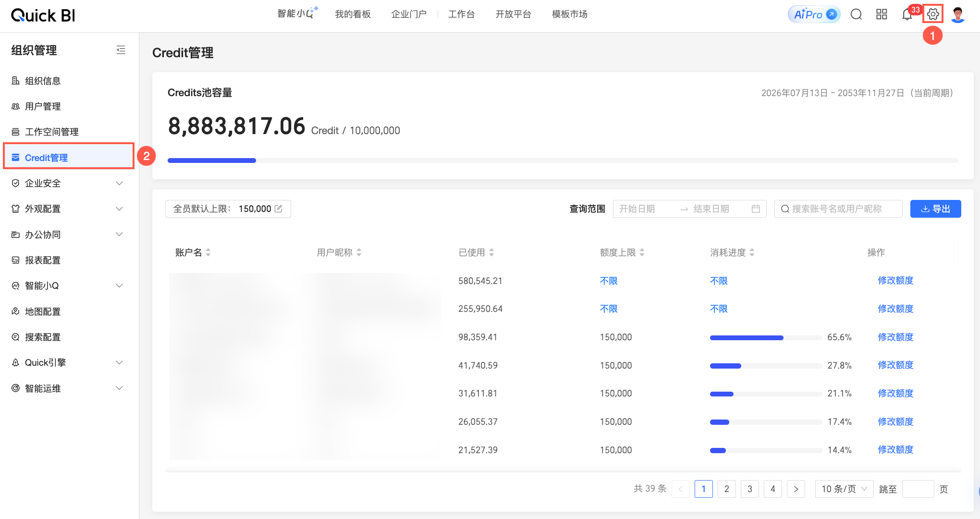The height and width of the screenshot is (519, 980).
Task: Click 修改额度 for 31,611.81 row
Action: [895, 393]
